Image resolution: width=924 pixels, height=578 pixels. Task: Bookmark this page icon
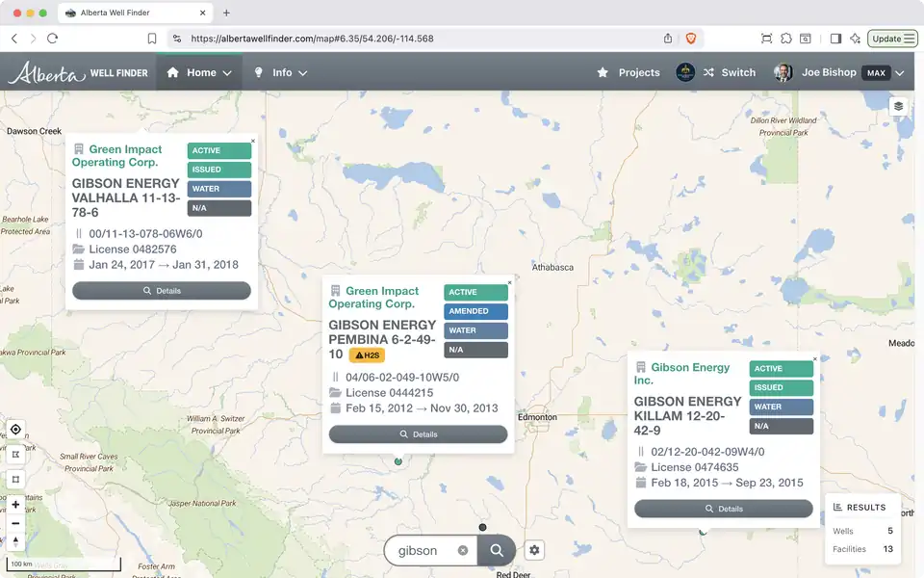[152, 39]
